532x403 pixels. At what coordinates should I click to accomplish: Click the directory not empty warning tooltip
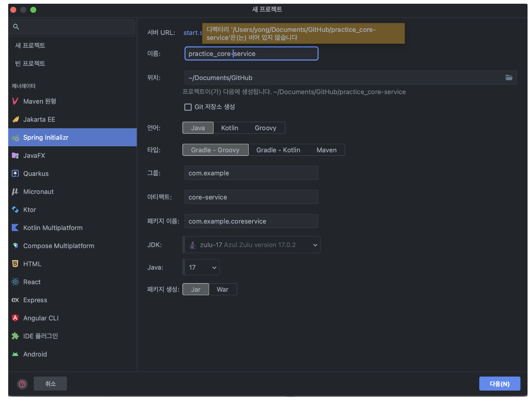(303, 33)
